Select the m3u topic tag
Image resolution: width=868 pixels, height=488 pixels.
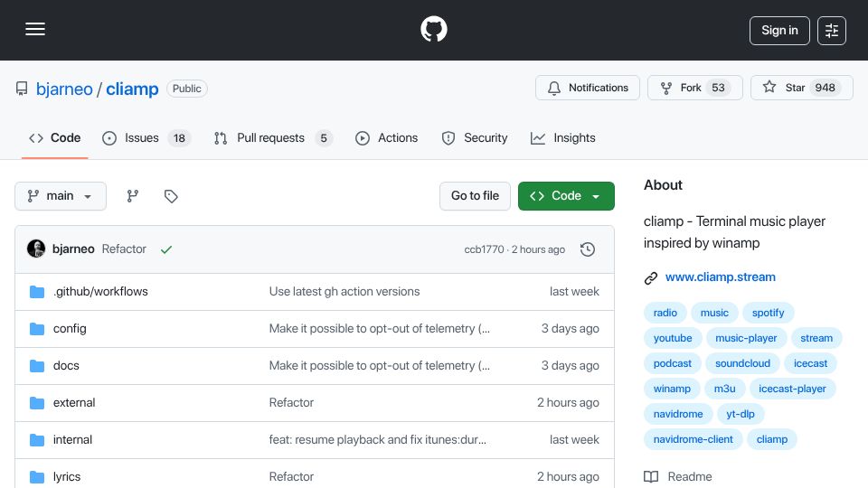click(724, 389)
